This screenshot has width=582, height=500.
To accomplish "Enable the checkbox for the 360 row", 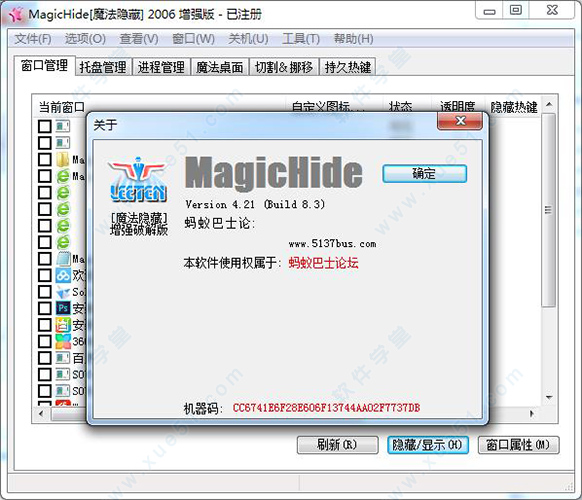I will click(x=45, y=341).
